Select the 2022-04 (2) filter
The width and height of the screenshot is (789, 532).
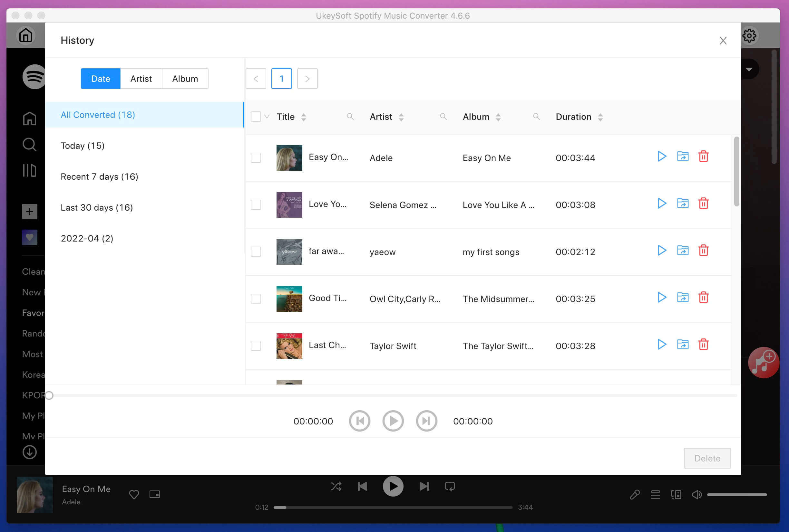(x=145, y=238)
